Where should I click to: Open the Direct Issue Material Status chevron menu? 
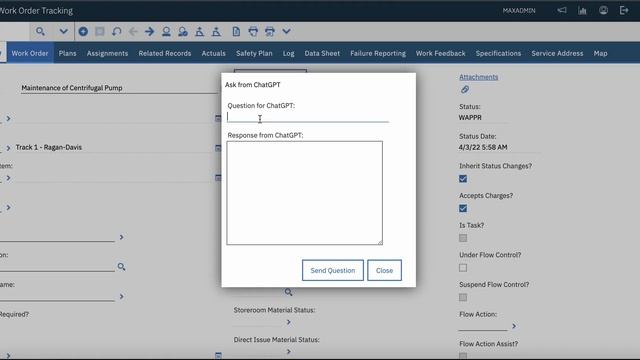(x=289, y=351)
